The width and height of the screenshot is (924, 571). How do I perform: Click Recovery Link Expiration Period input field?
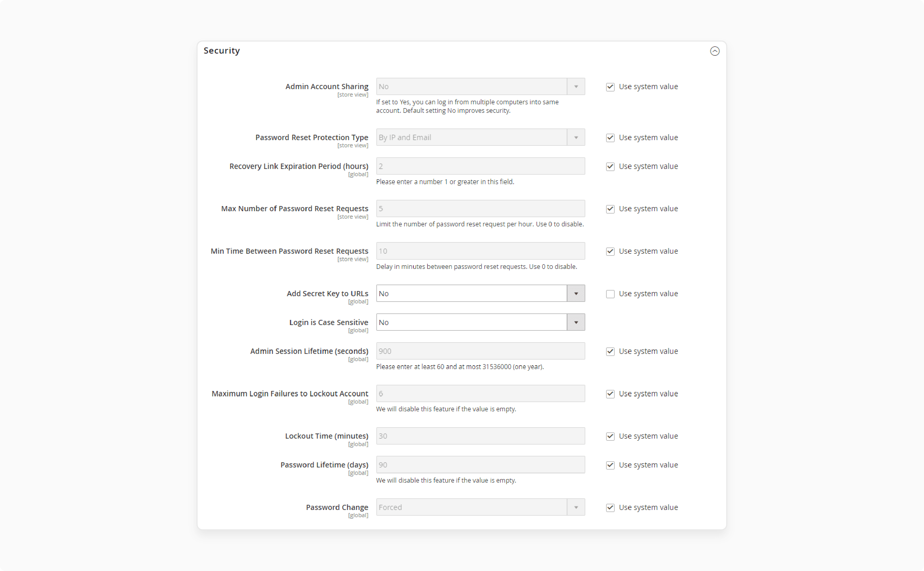(480, 166)
